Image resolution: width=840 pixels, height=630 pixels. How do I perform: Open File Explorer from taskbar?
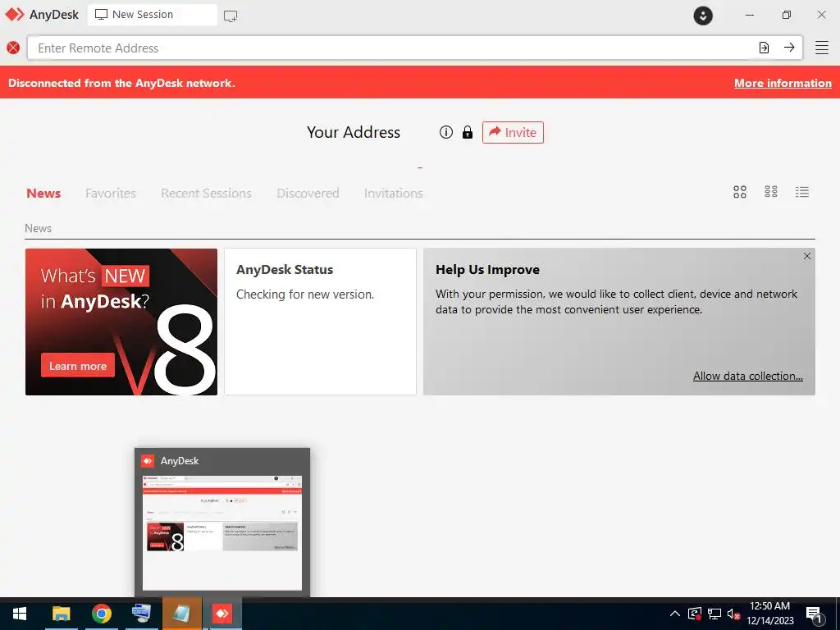[x=61, y=614]
